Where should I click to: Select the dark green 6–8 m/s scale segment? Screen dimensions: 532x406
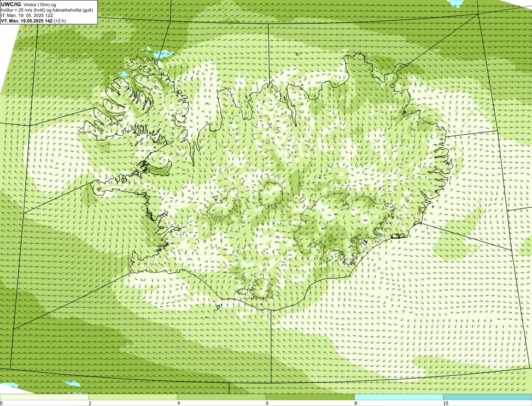click(310, 397)
